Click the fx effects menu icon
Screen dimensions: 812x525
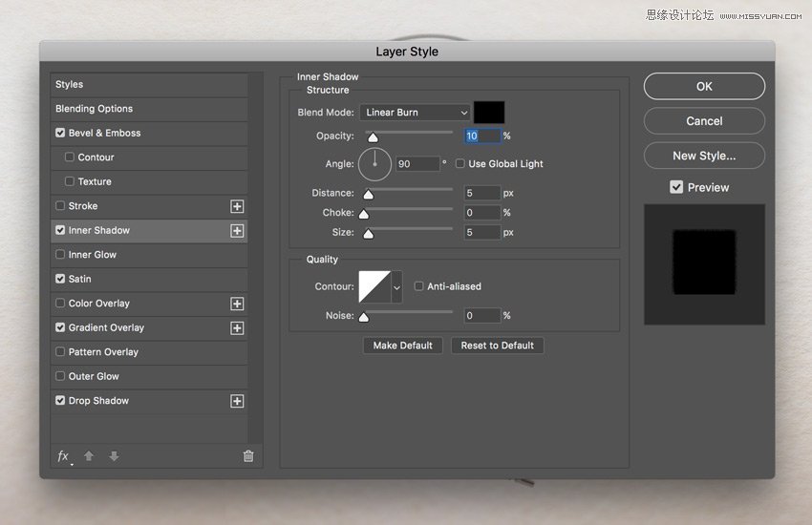click(x=63, y=456)
